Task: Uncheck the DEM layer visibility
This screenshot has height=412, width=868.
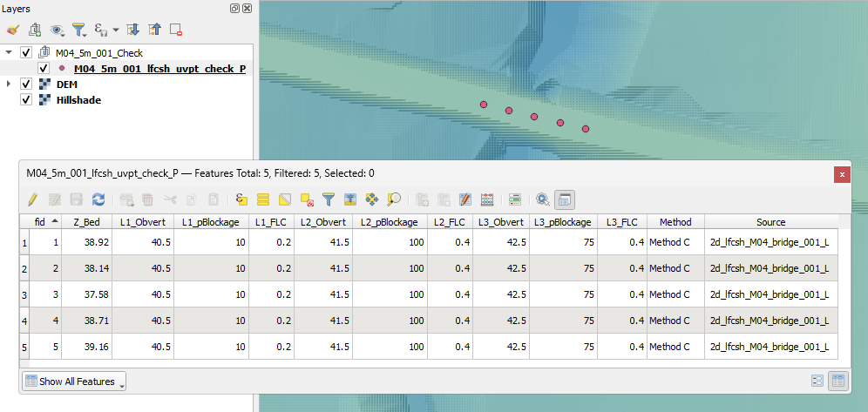Action: pyautogui.click(x=26, y=84)
